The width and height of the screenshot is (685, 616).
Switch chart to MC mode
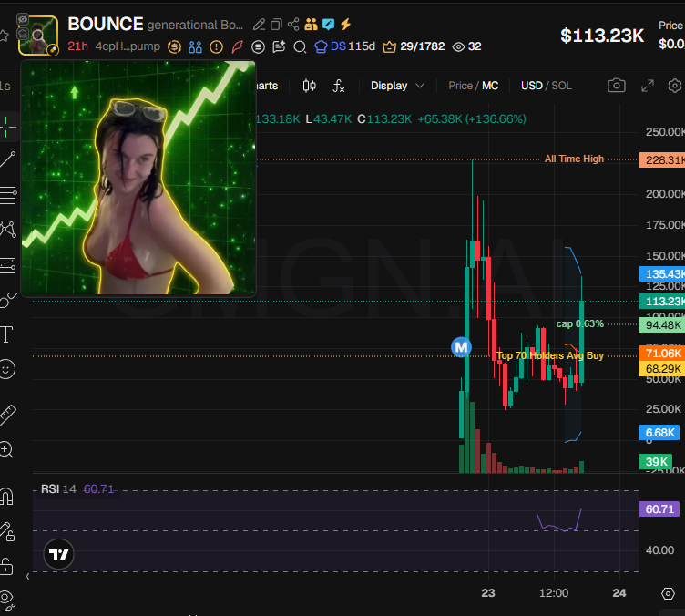click(490, 86)
